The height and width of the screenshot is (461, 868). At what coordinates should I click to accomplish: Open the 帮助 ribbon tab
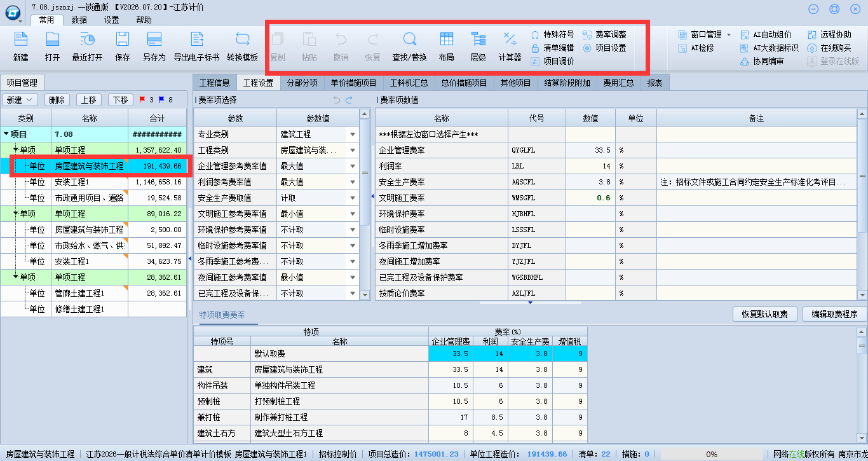144,20
